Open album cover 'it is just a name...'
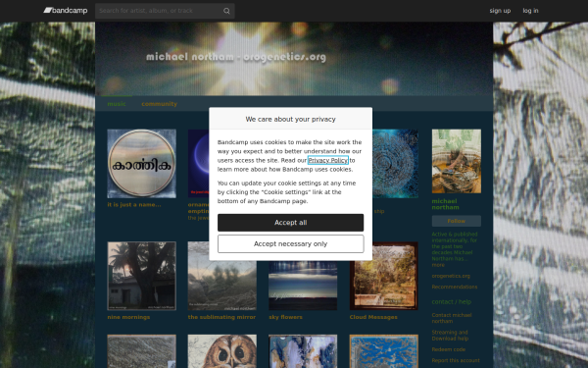The image size is (588, 368). click(x=141, y=164)
